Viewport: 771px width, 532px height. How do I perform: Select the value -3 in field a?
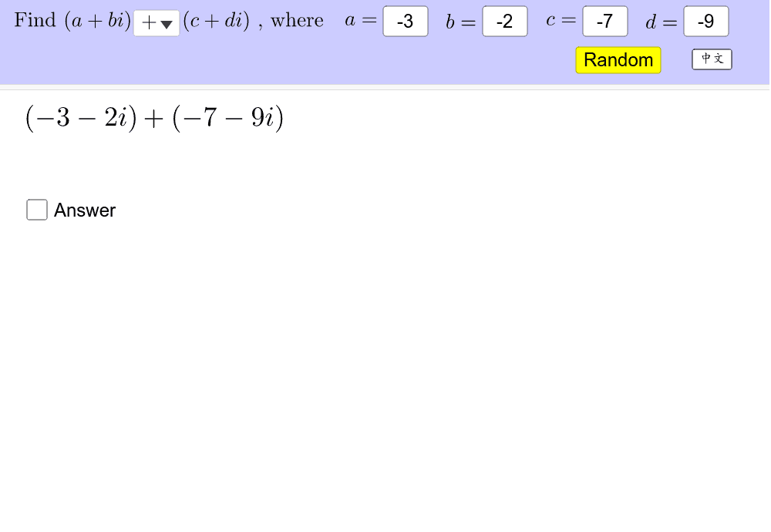(406, 22)
